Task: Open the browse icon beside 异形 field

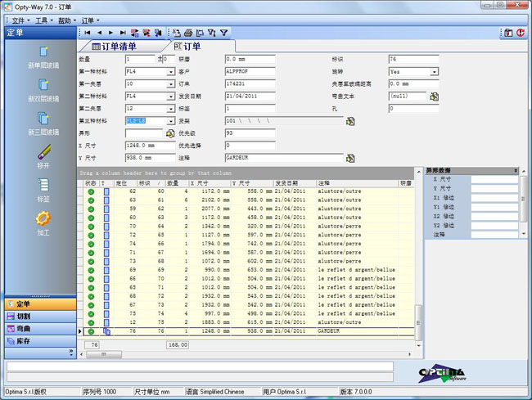Action: tap(170, 133)
